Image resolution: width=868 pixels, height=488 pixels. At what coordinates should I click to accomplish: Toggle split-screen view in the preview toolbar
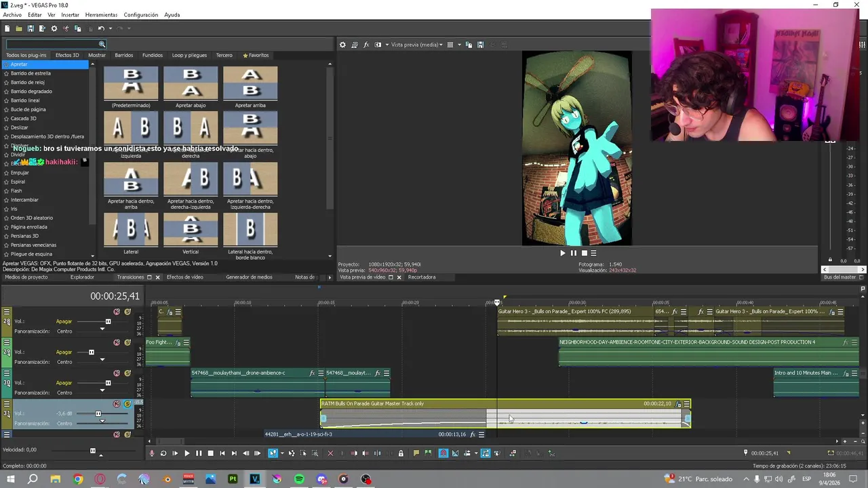[378, 45]
